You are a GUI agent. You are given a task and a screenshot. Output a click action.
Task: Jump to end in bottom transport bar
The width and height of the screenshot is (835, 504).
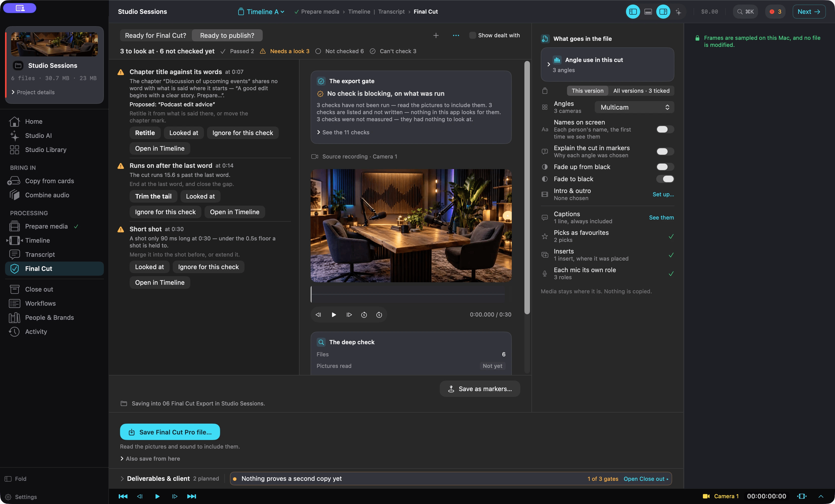pos(191,496)
